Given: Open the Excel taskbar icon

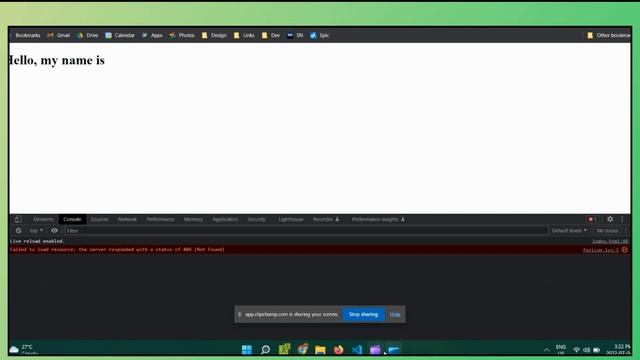Looking at the screenshot, I should click(x=284, y=349).
